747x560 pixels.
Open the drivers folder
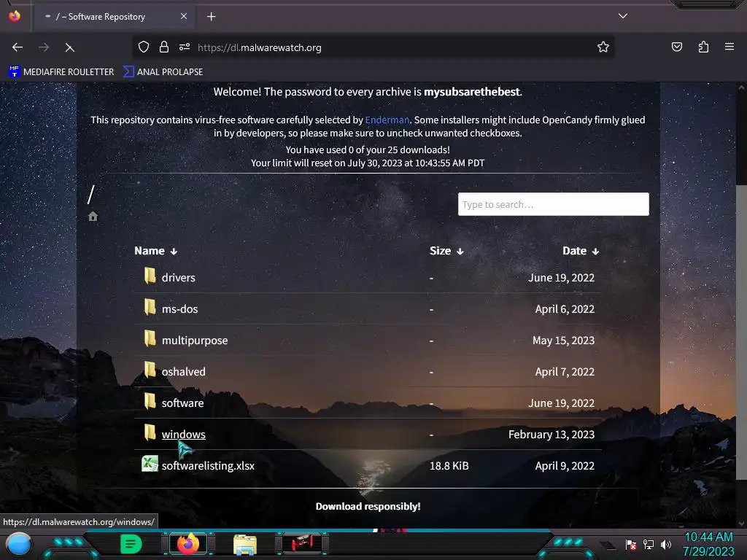tap(178, 278)
